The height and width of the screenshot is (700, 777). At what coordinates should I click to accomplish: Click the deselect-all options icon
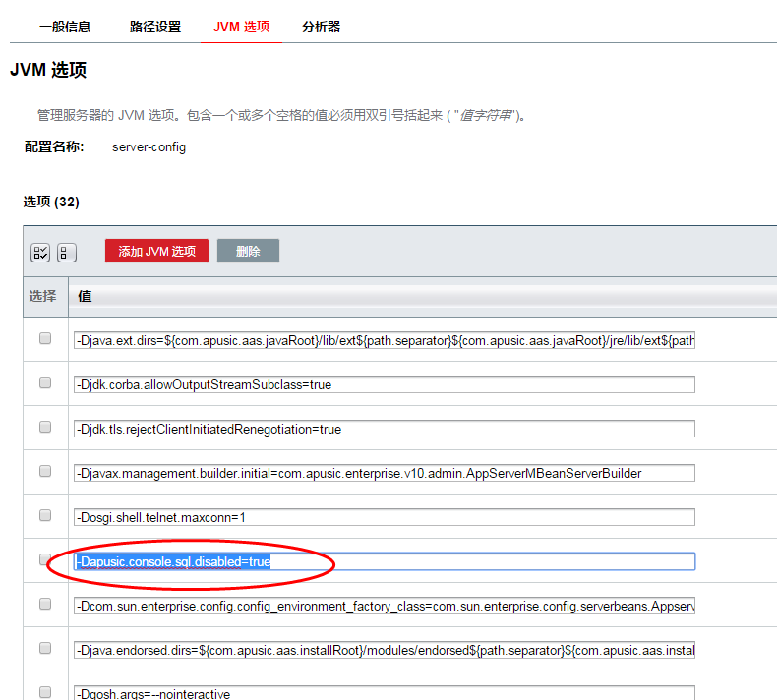pyautogui.click(x=67, y=253)
